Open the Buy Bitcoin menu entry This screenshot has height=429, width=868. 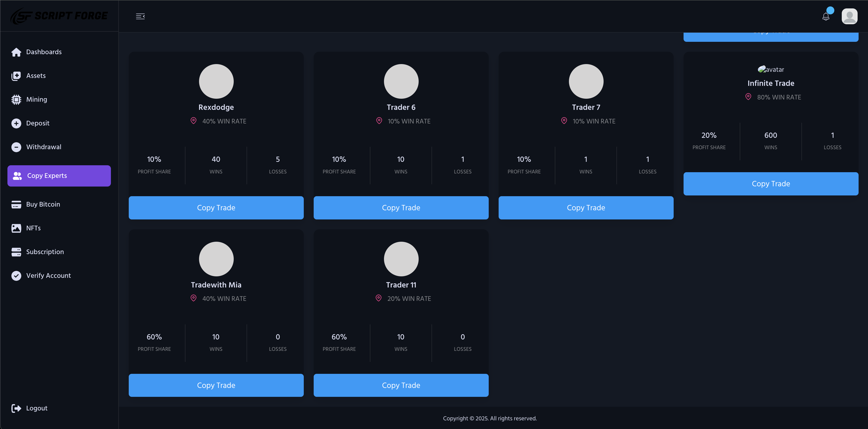click(x=43, y=204)
